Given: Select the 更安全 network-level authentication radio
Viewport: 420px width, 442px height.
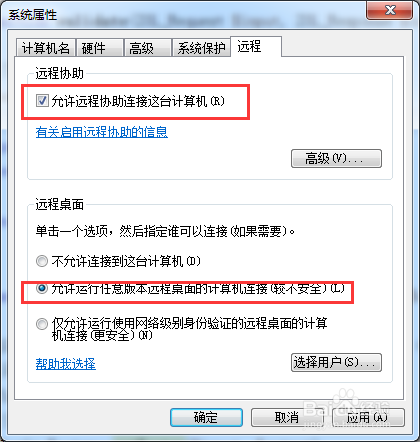Looking at the screenshot, I should coord(42,324).
